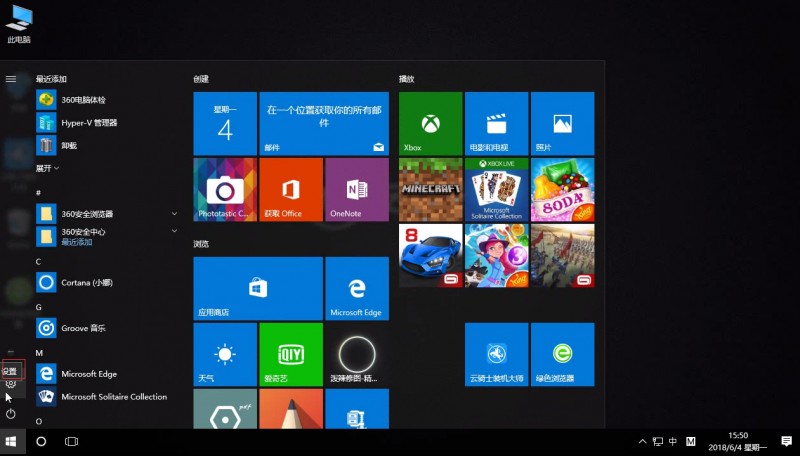Viewport: 800px width, 456px height.
Task: Open the 天气 weather tile
Action: [225, 354]
